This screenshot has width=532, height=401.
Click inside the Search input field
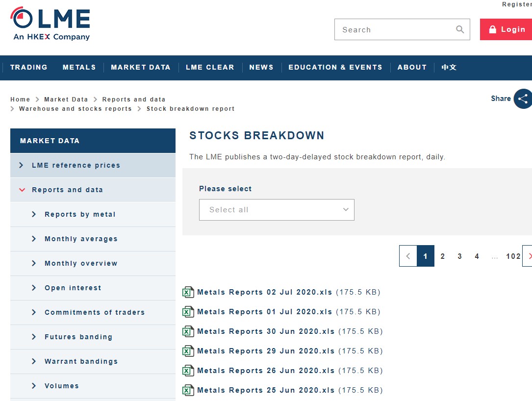395,29
